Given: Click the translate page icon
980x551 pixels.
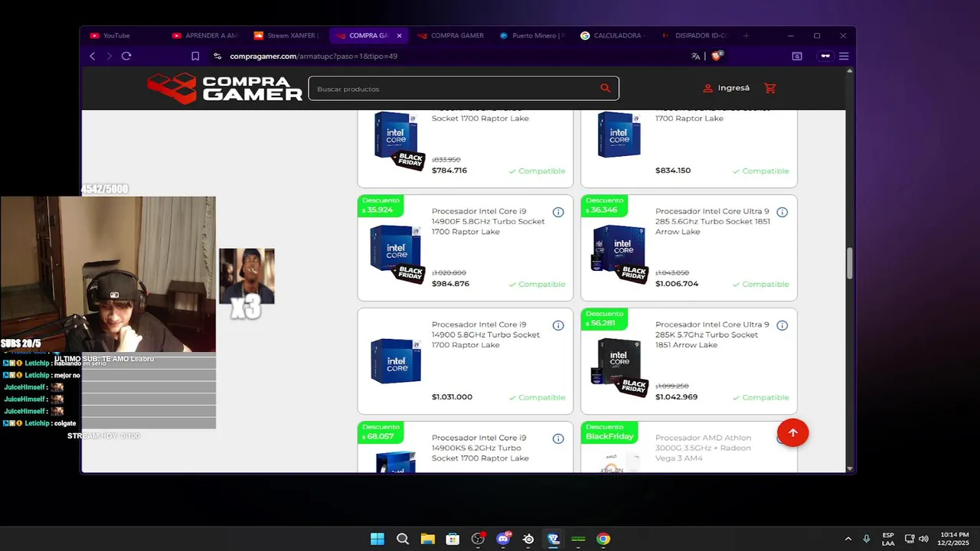Looking at the screenshot, I should tap(695, 56).
